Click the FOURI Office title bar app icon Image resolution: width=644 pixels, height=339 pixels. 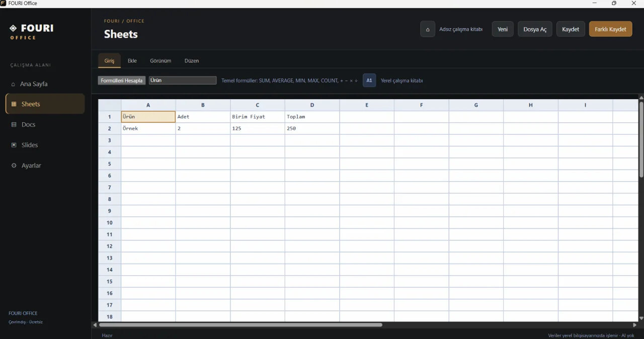(x=4, y=4)
